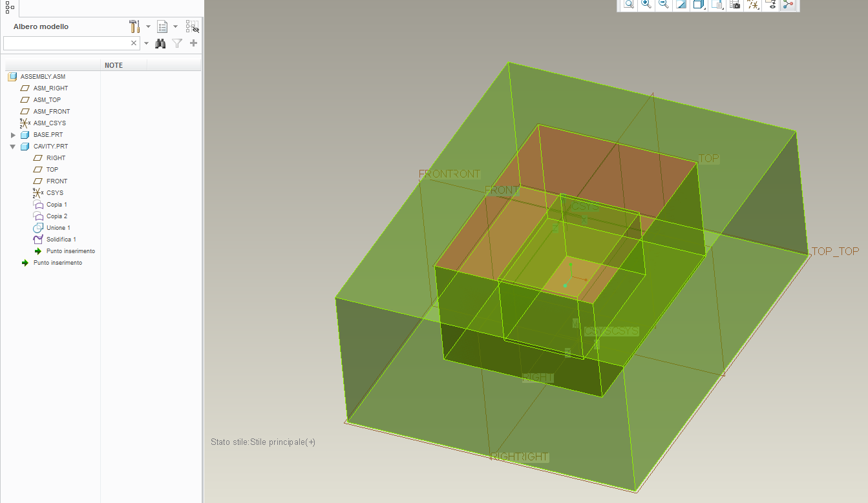868x503 pixels.
Task: Open the View Manager camera icon
Action: pos(735,4)
